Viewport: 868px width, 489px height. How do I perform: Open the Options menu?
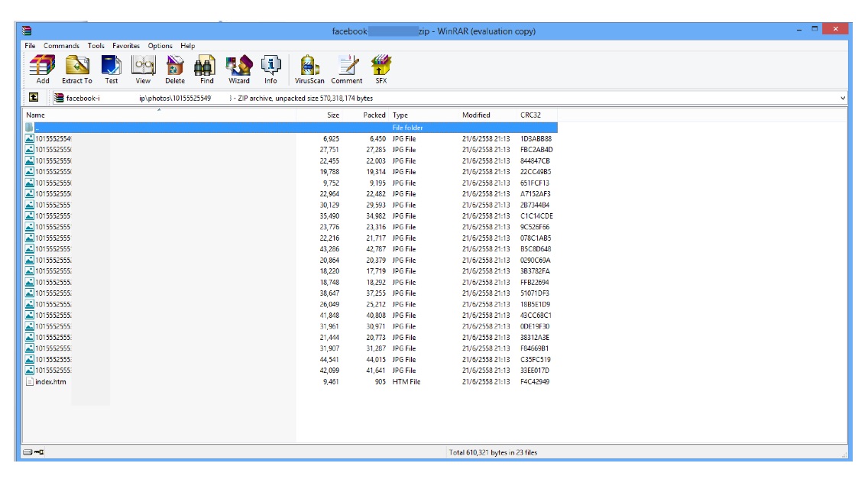(160, 45)
